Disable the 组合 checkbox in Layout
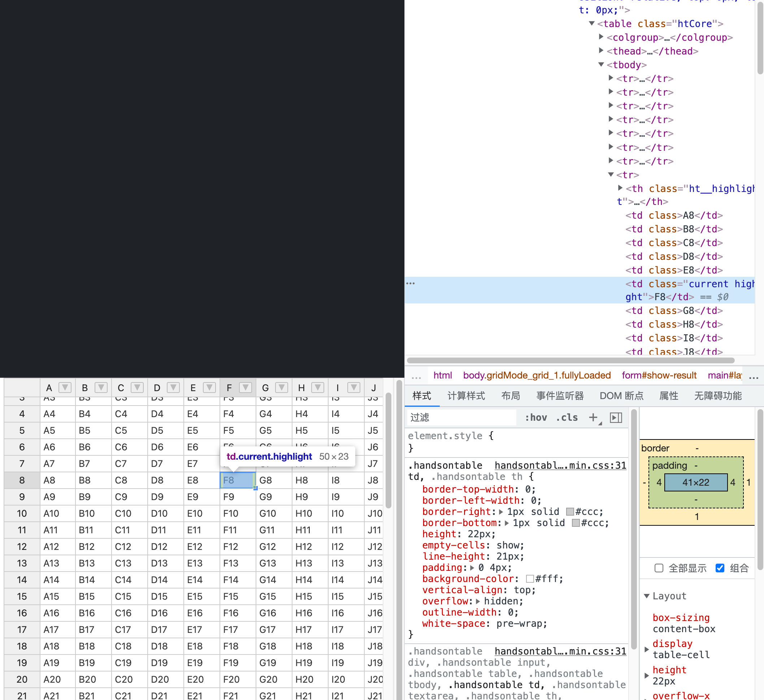 click(720, 568)
